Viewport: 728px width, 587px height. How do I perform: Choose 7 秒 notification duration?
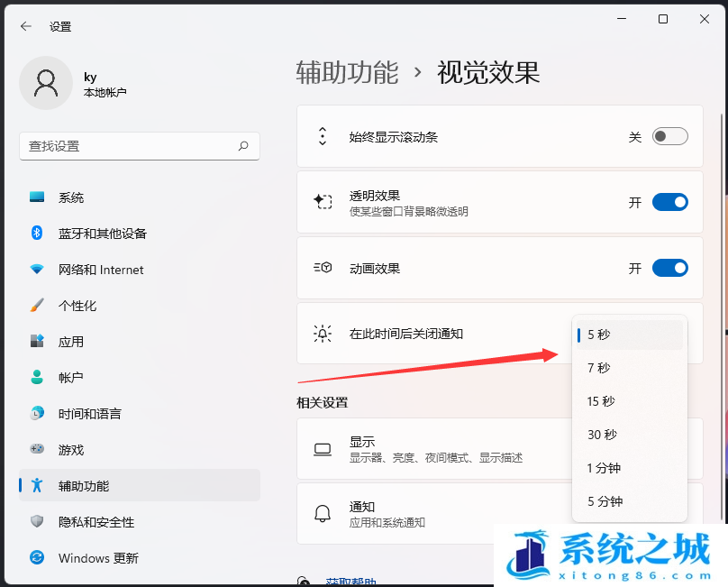(630, 368)
